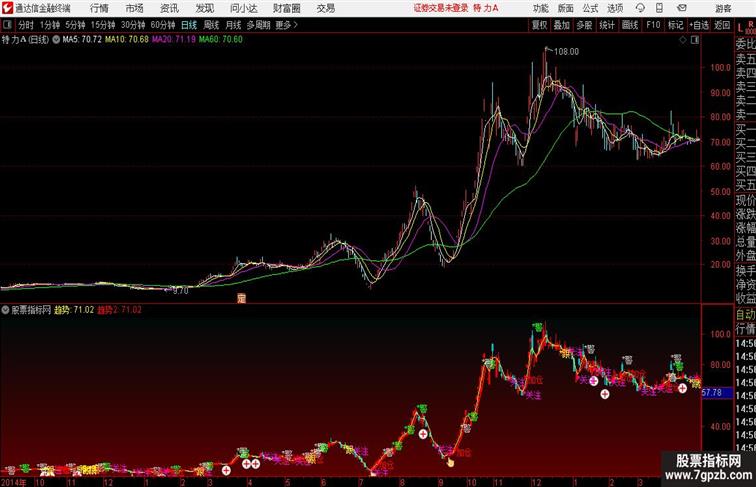756x487 pixels.
Task: Open the 财富圈 menu
Action: [286, 8]
